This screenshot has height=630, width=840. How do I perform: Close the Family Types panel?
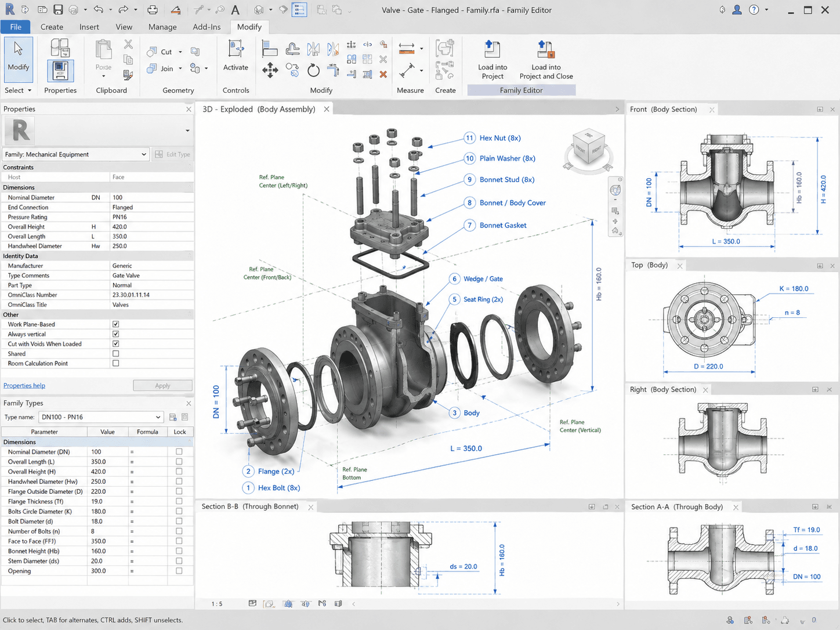pyautogui.click(x=189, y=403)
